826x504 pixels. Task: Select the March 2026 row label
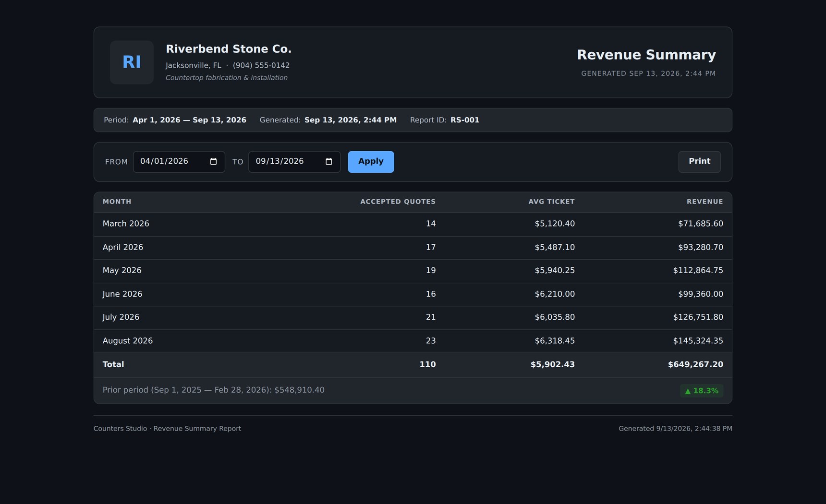126,224
